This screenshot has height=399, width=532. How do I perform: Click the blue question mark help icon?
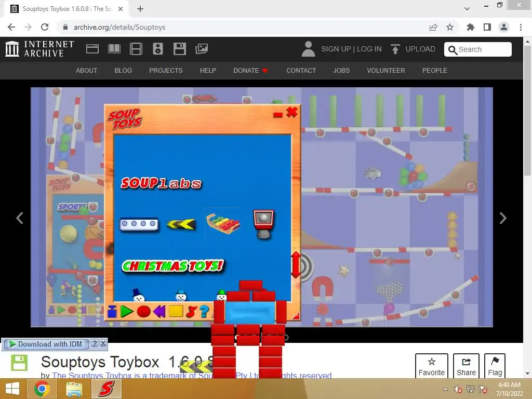204,311
